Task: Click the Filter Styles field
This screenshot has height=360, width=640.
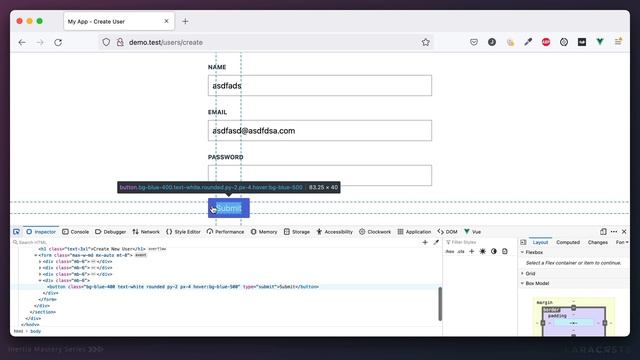Action: [480, 242]
